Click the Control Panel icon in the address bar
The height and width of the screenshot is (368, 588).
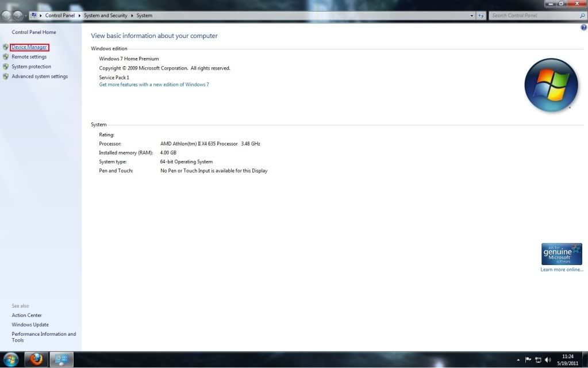34,16
